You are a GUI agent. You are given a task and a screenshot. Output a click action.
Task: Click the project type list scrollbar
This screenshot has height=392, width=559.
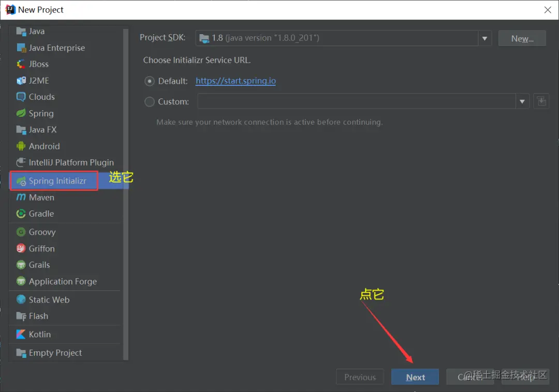(x=125, y=194)
